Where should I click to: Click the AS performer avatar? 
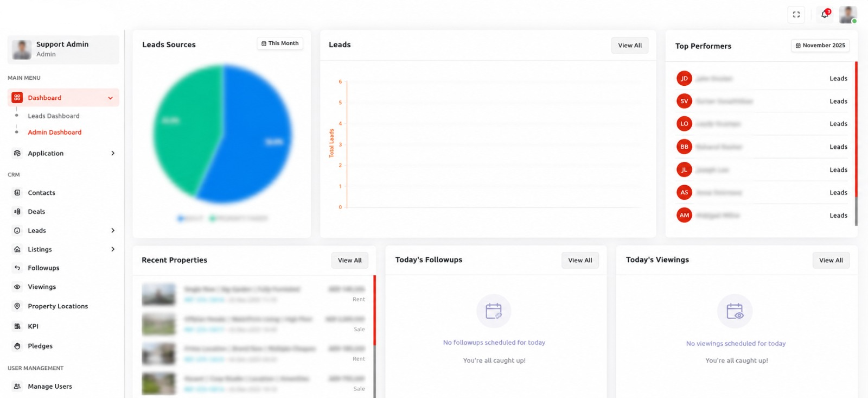click(x=684, y=192)
